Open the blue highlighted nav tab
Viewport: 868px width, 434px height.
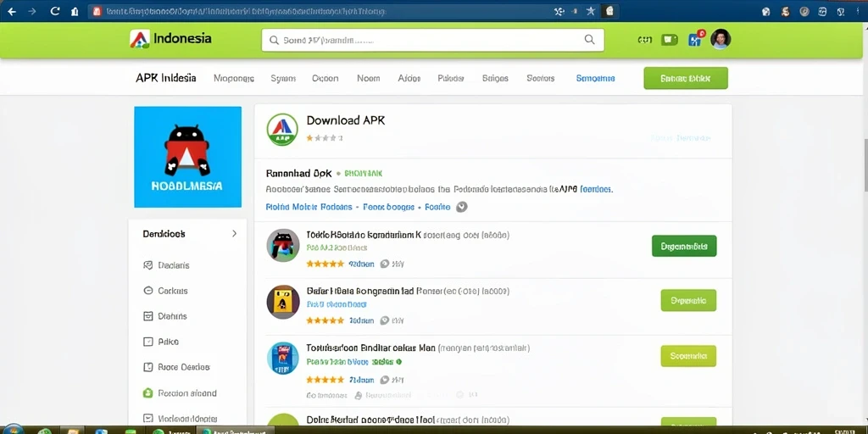[595, 79]
